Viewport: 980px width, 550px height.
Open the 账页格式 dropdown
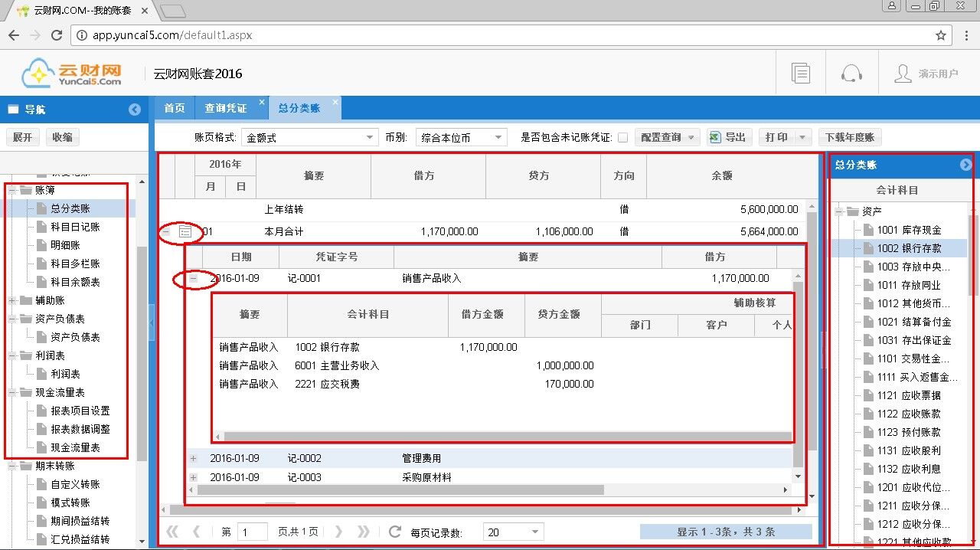coord(309,138)
